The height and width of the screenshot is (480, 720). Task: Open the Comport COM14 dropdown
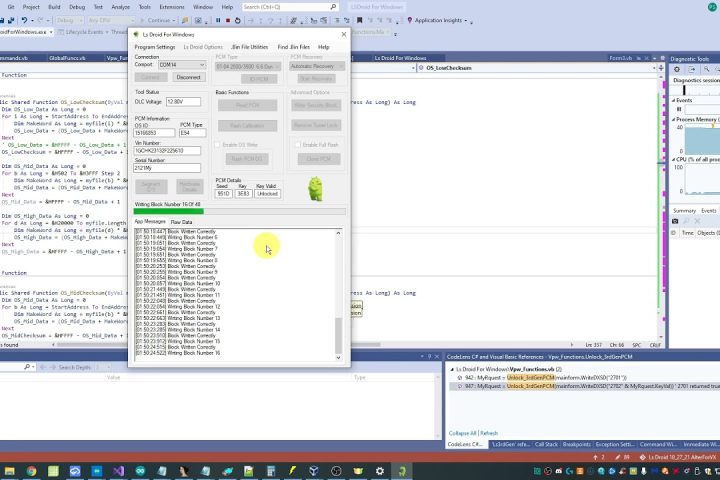[x=182, y=65]
